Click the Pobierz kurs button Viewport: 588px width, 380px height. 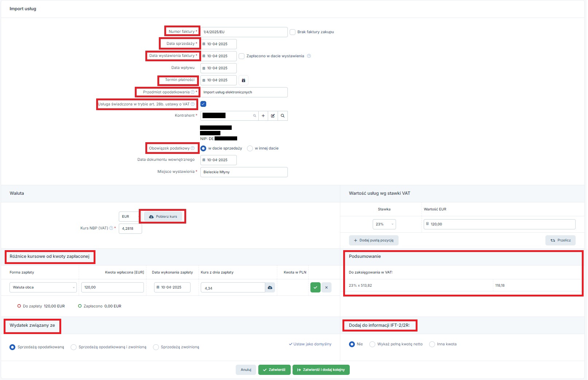tap(163, 217)
